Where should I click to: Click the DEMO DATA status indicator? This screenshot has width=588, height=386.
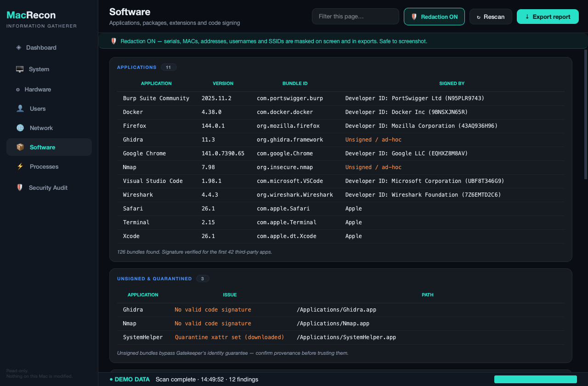point(130,379)
